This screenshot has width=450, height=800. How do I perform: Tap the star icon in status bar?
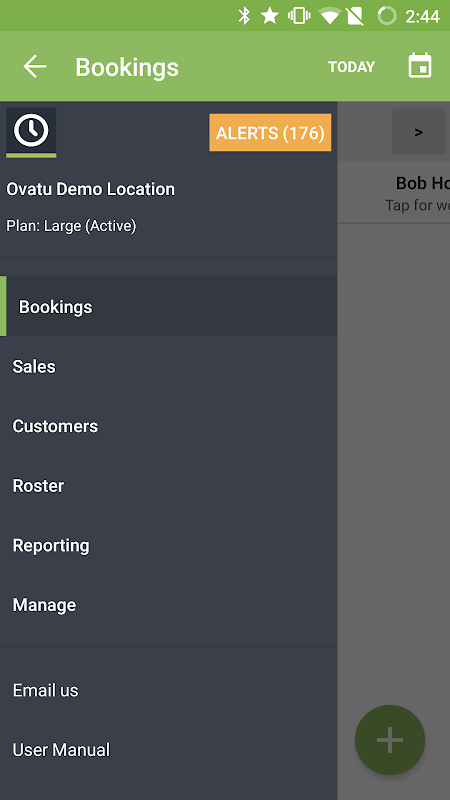coord(270,16)
